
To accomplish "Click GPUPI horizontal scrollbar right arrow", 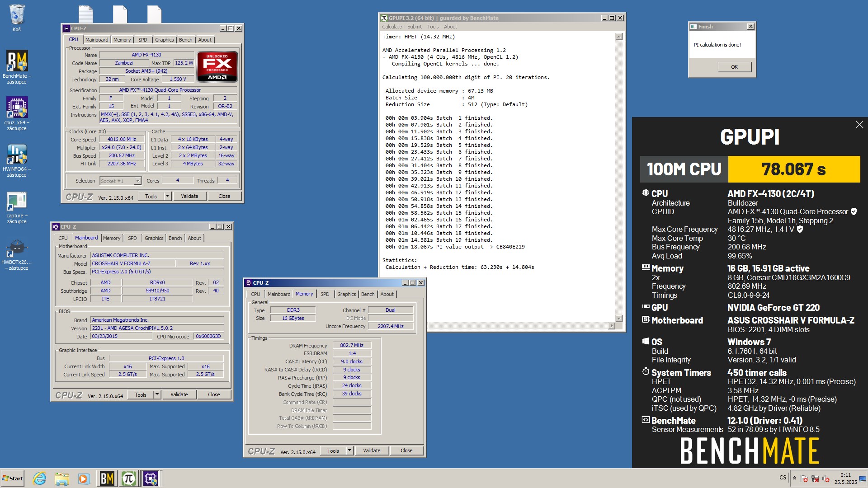I will point(612,325).
